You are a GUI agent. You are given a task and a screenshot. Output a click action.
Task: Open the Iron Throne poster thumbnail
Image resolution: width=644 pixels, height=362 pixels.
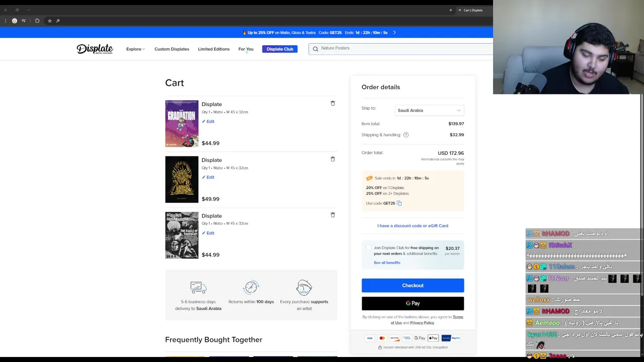pyautogui.click(x=182, y=179)
